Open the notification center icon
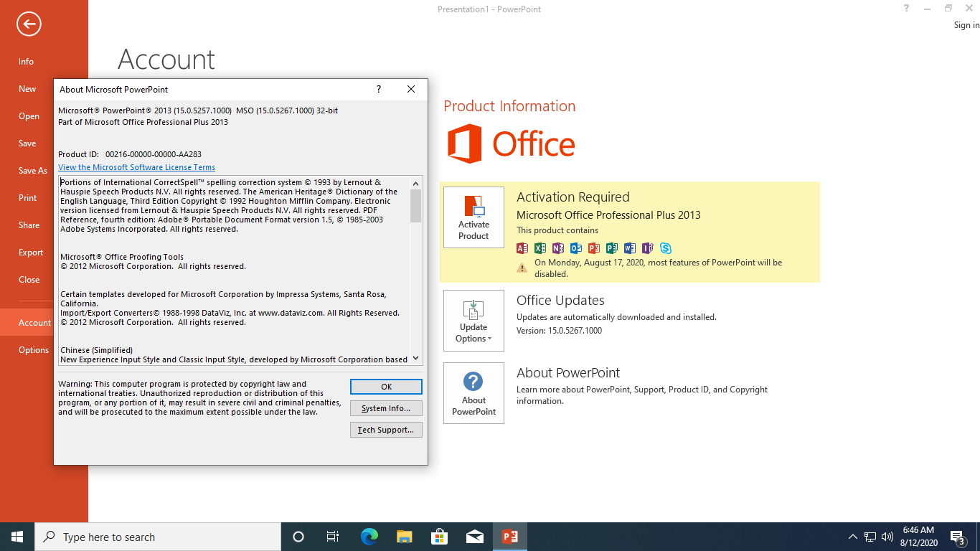Screen dimensions: 980x551 point(957,537)
